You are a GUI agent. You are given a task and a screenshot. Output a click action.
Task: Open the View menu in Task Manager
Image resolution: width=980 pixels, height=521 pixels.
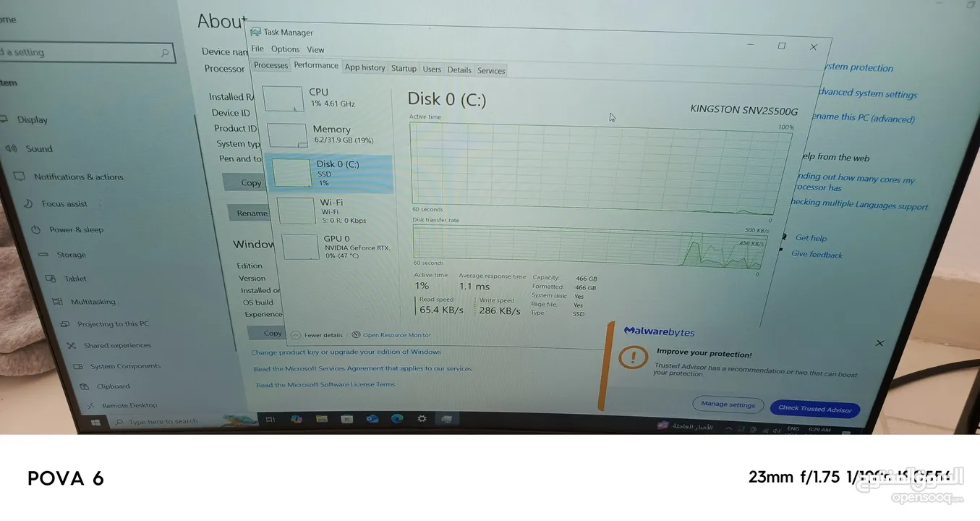tap(315, 50)
